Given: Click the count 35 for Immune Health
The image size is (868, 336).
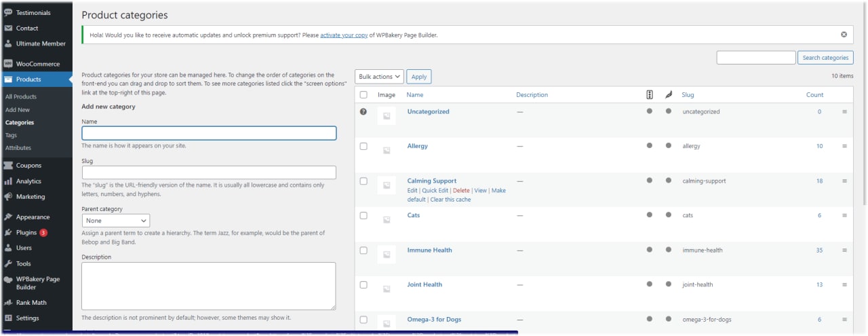Looking at the screenshot, I should click(x=819, y=250).
